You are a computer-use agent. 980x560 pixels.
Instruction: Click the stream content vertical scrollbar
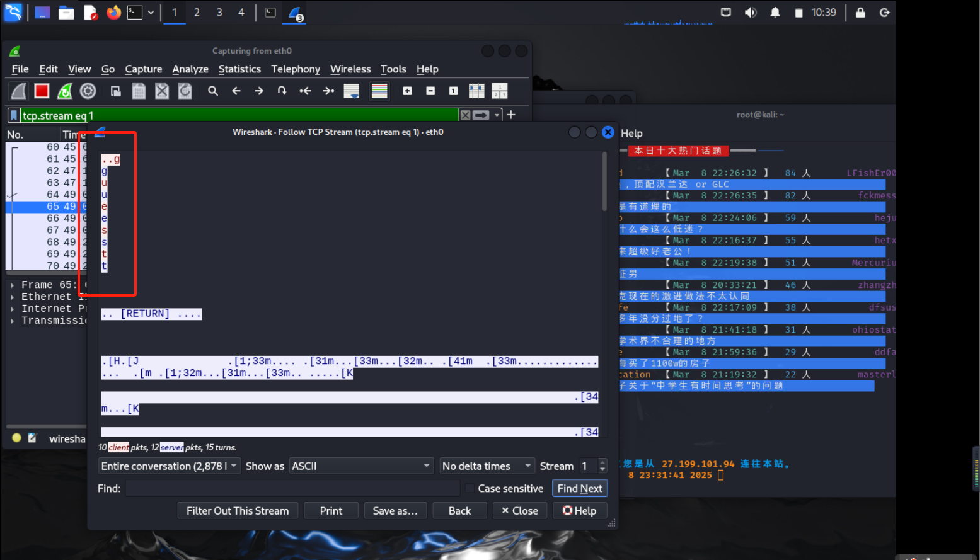point(604,182)
